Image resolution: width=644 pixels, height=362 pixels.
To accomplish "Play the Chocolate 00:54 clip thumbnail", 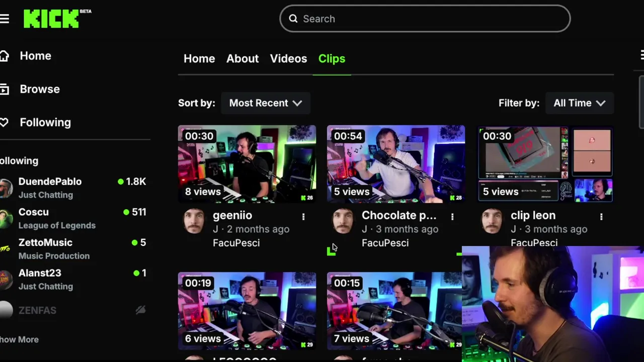I will point(396,164).
